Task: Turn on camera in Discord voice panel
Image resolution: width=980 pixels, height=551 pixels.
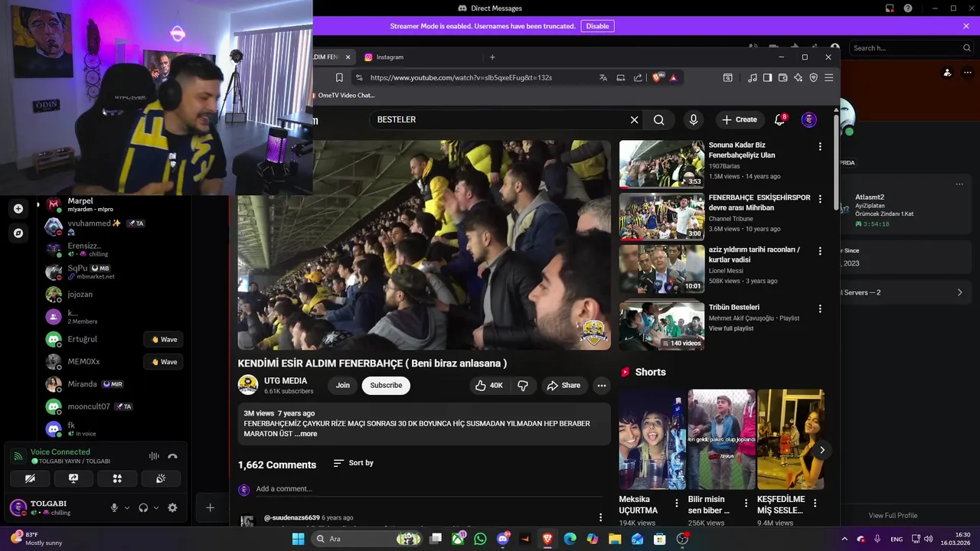Action: (30, 478)
